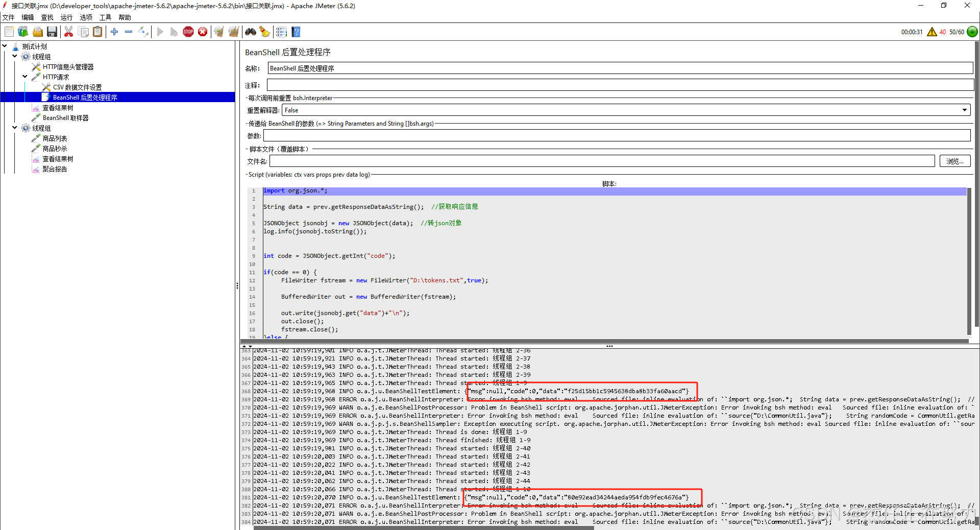Viewport: 980px width, 530px height.
Task: Open Search with binoculars icon
Action: point(251,32)
